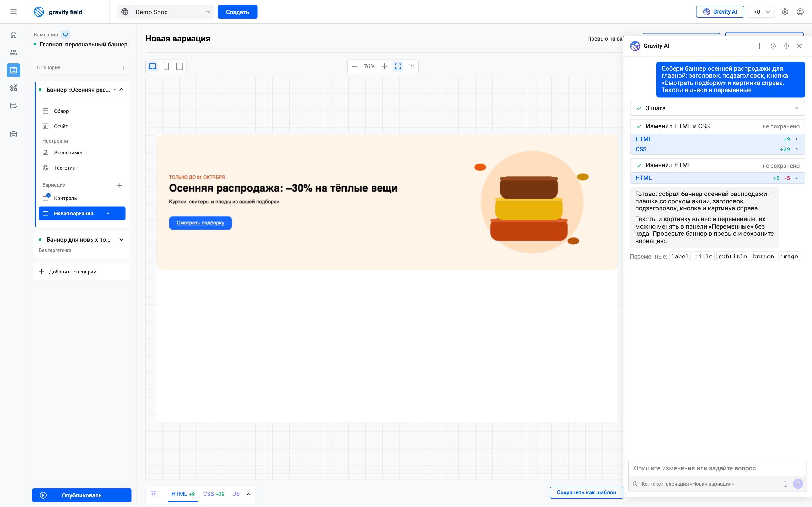Viewport: 812px width, 507px height.
Task: Zoom out the canvas with minus
Action: [354, 66]
